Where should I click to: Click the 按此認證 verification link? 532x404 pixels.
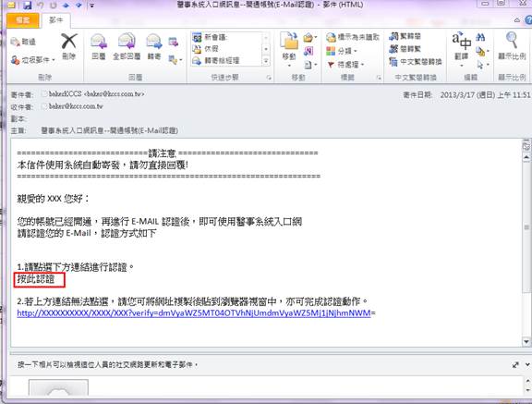tap(36, 279)
